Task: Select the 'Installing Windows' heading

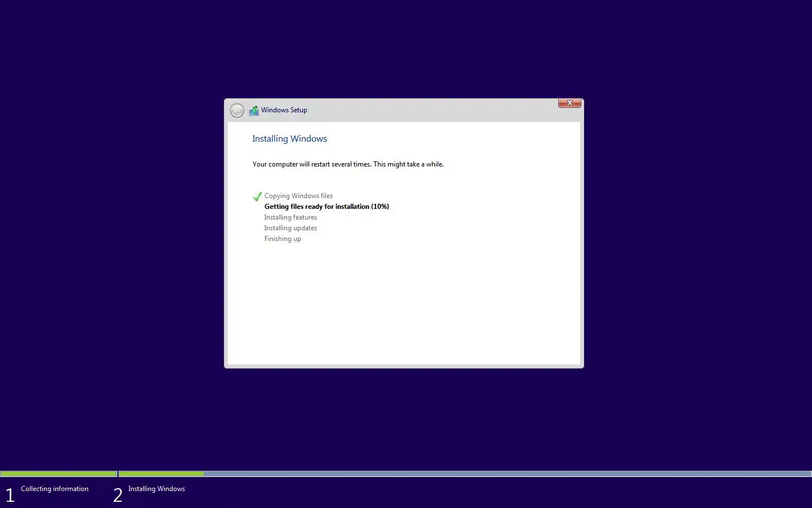Action: [x=289, y=139]
